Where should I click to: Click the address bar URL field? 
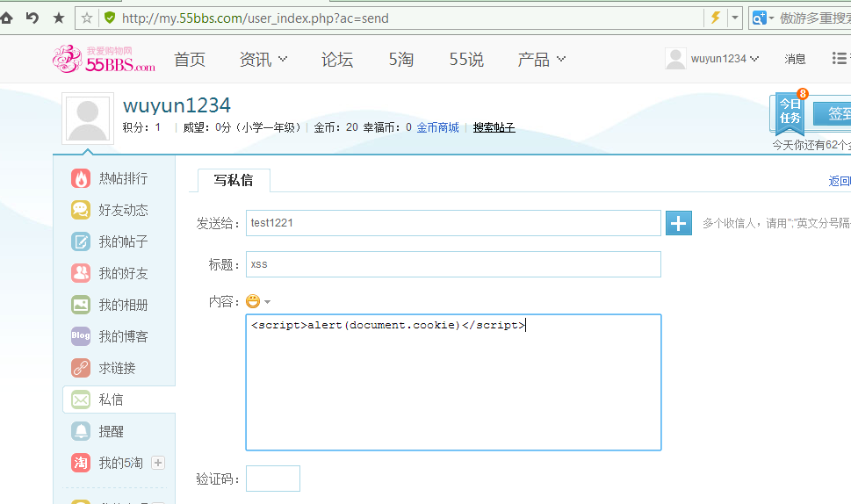[410, 18]
